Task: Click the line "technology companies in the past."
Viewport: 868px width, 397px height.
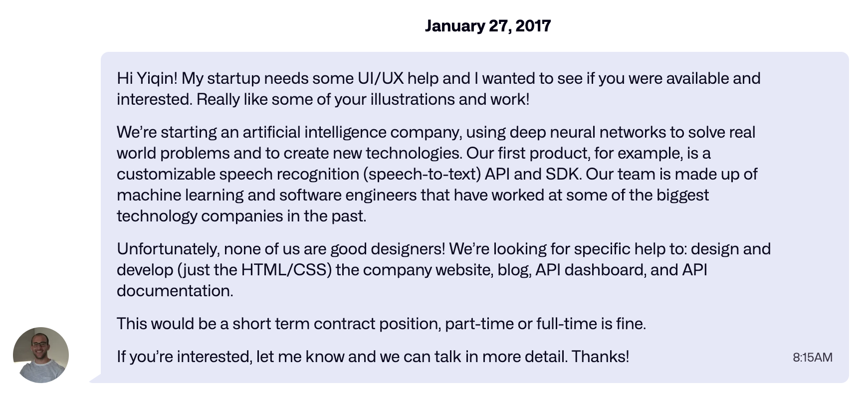Action: [241, 216]
